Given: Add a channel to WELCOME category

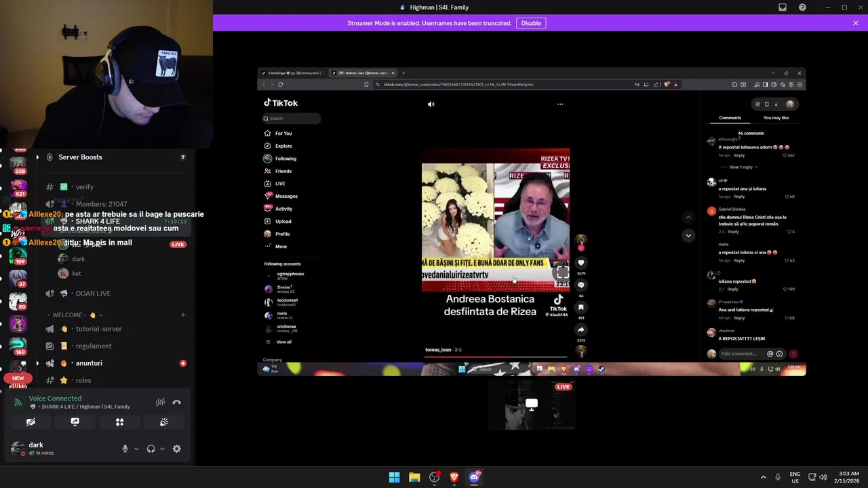Looking at the screenshot, I should coord(183,315).
